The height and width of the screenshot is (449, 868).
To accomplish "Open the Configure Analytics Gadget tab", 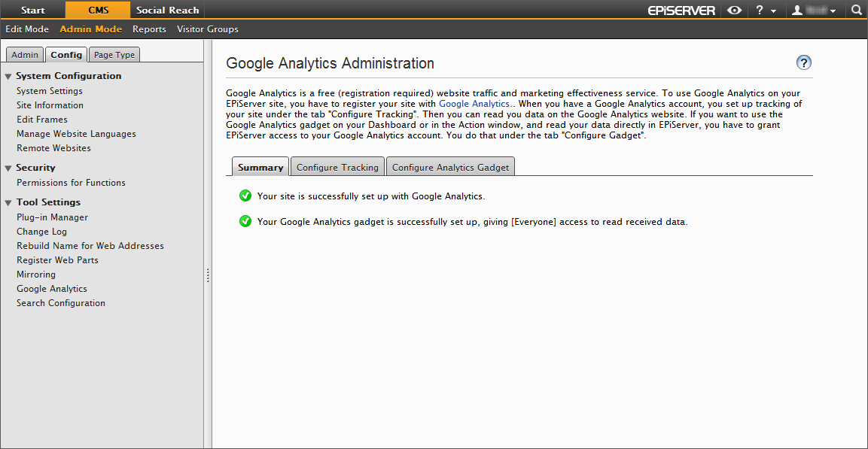I will 450,167.
